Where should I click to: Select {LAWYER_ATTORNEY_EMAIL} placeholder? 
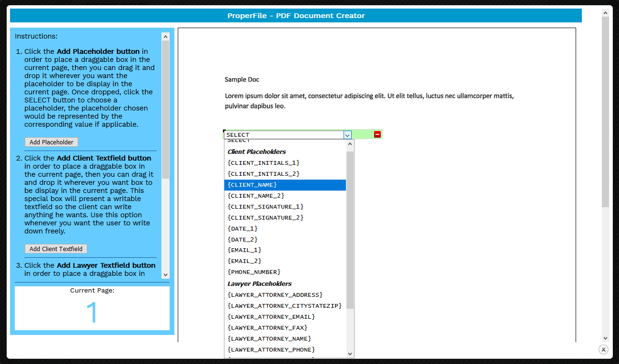[x=285, y=317]
